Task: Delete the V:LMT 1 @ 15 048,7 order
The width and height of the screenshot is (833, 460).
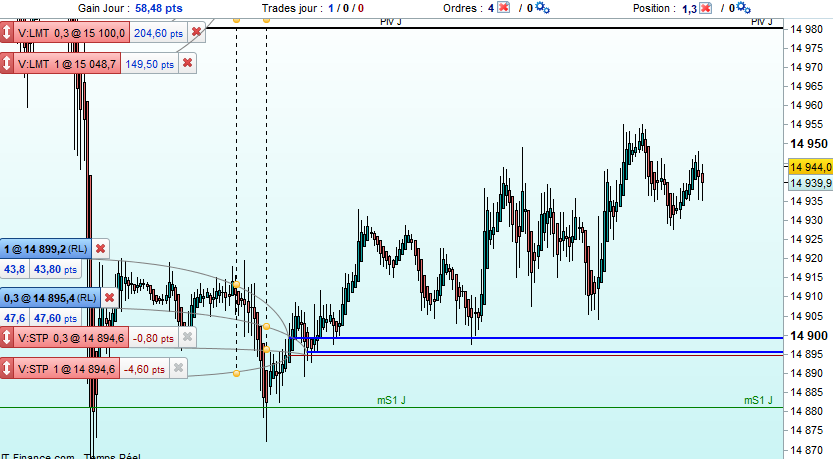Action: pyautogui.click(x=188, y=63)
